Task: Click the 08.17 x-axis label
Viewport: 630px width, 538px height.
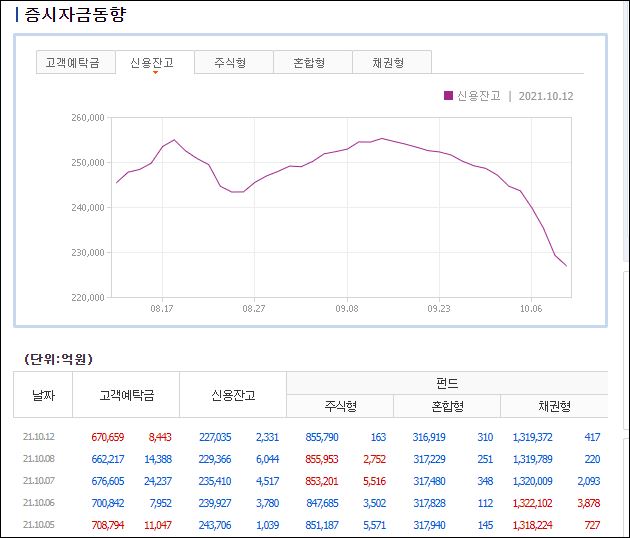Action: click(162, 309)
